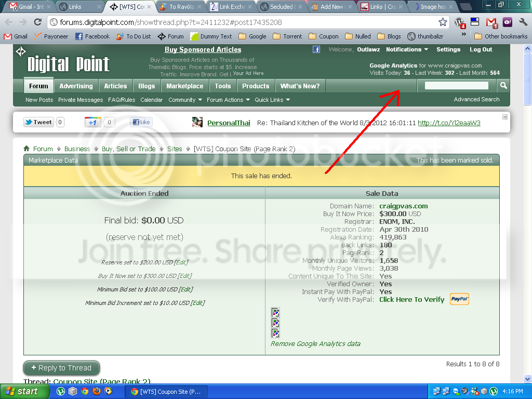The width and height of the screenshot is (532, 399).
Task: Open the Facebook icon in header
Action: (316, 49)
